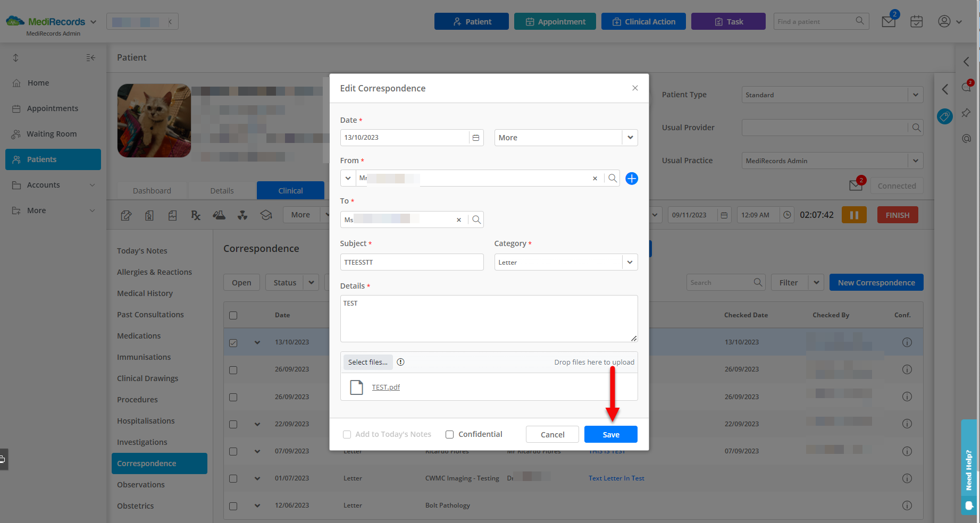980x523 pixels.
Task: Click the blue add sender plus icon
Action: point(631,179)
